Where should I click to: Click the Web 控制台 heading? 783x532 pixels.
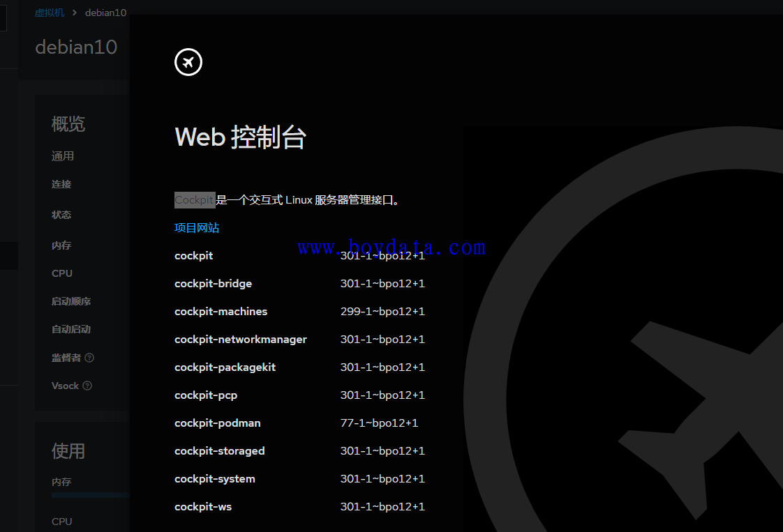coord(240,137)
